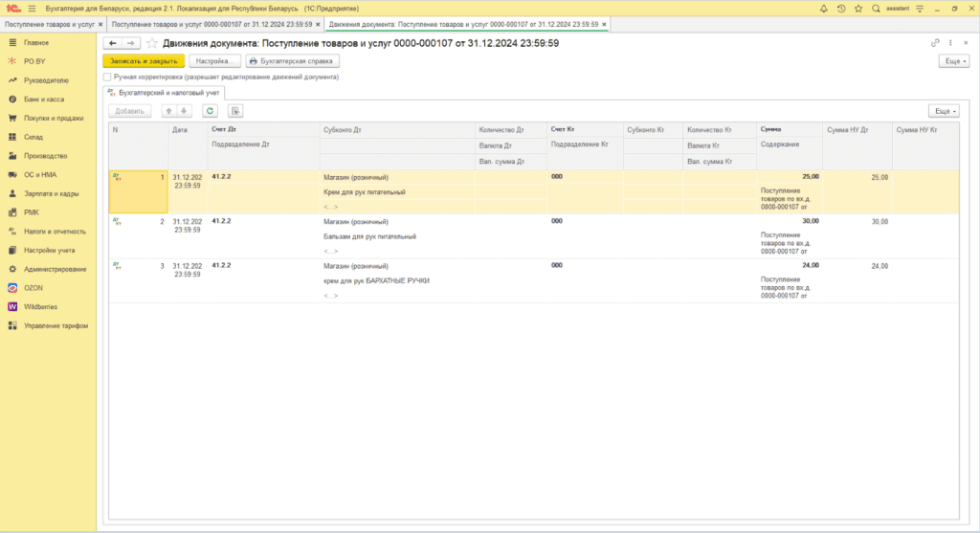Click the refresh icon in table toolbar
The width and height of the screenshot is (980, 533).
pos(210,111)
